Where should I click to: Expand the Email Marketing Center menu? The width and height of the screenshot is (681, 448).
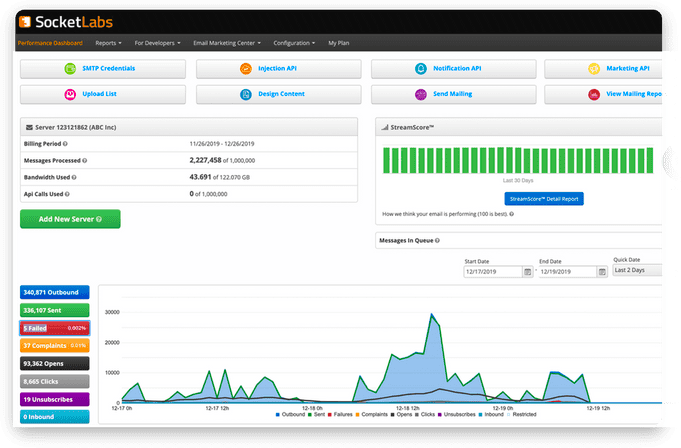point(227,43)
